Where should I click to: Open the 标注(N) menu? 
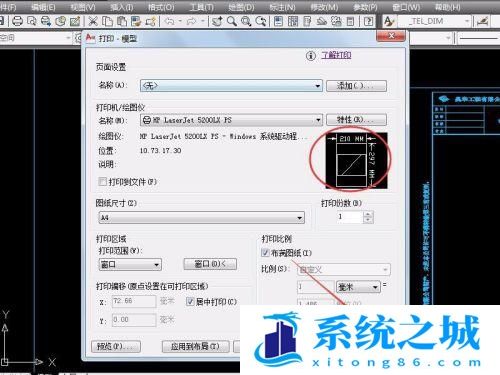click(x=282, y=6)
